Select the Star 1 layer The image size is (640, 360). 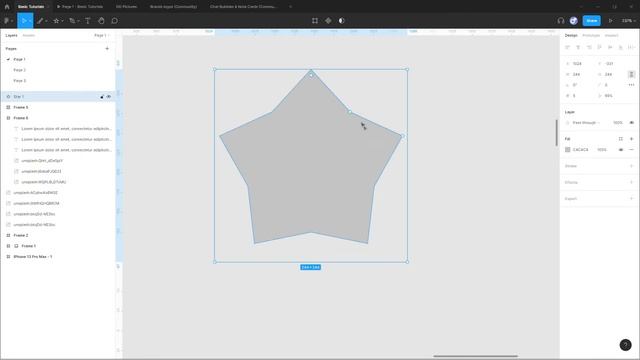point(58,97)
